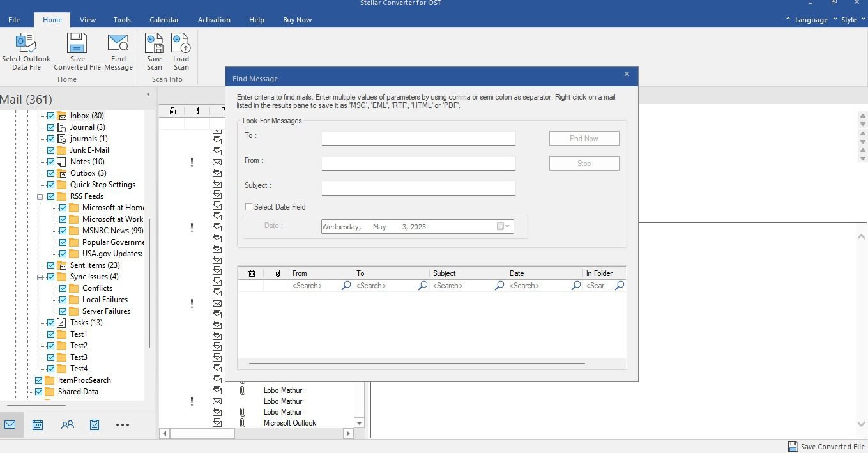
Task: Uncheck the Sent Items folder checkbox
Action: 51,266
